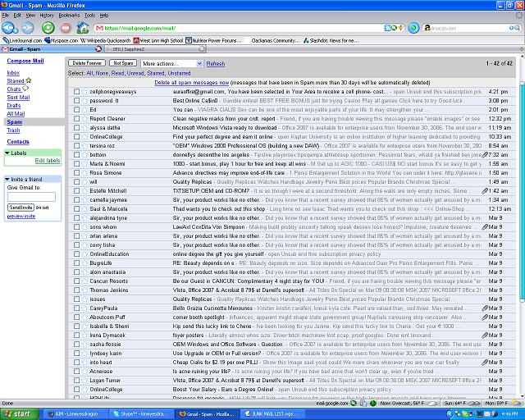Image resolution: width=525 pixels, height=420 pixels.
Task: Click the preview invite link
Action: tap(21, 217)
